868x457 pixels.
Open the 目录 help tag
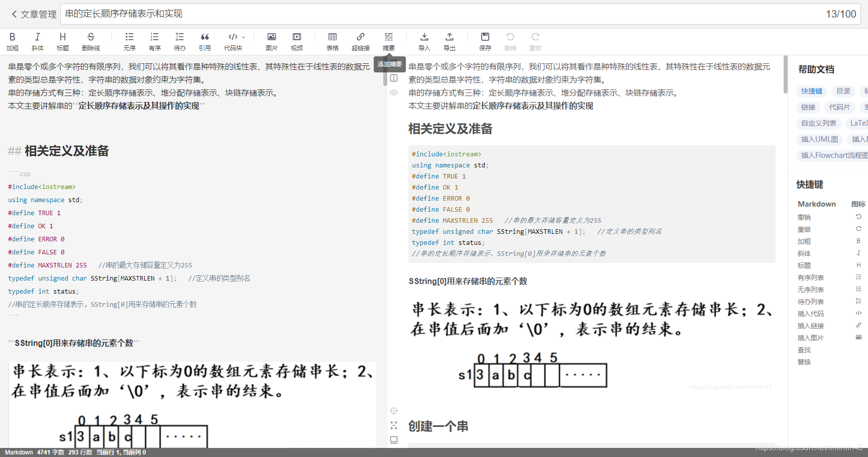pos(843,91)
